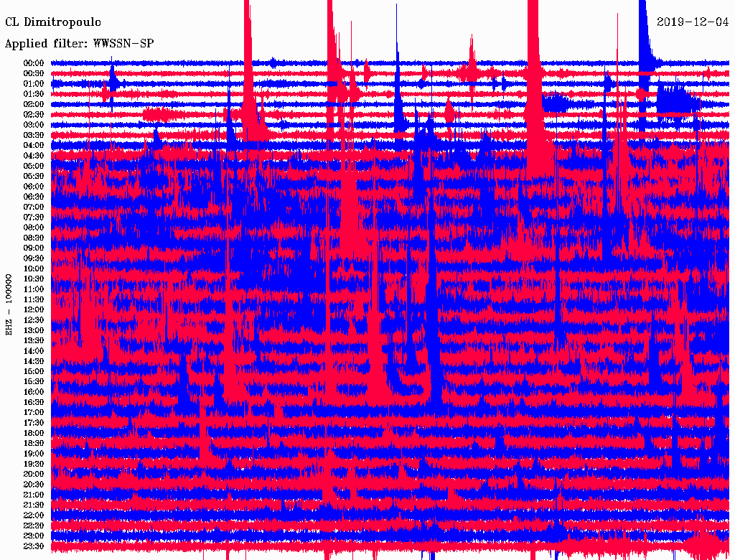This screenshot has width=735, height=560.
Task: Select the 09:30 time label
Action: point(33,258)
